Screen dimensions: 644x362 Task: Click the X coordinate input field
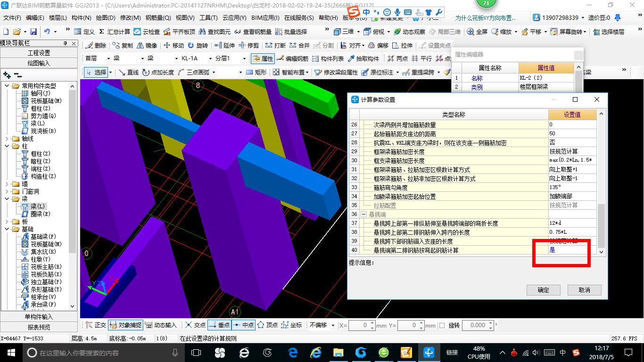coord(361,325)
